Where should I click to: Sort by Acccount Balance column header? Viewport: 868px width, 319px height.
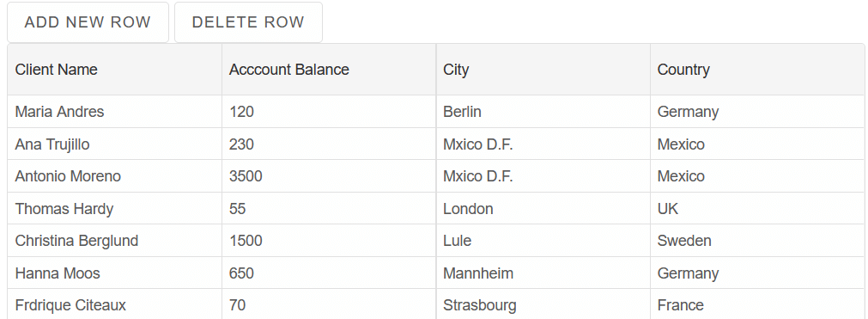329,70
